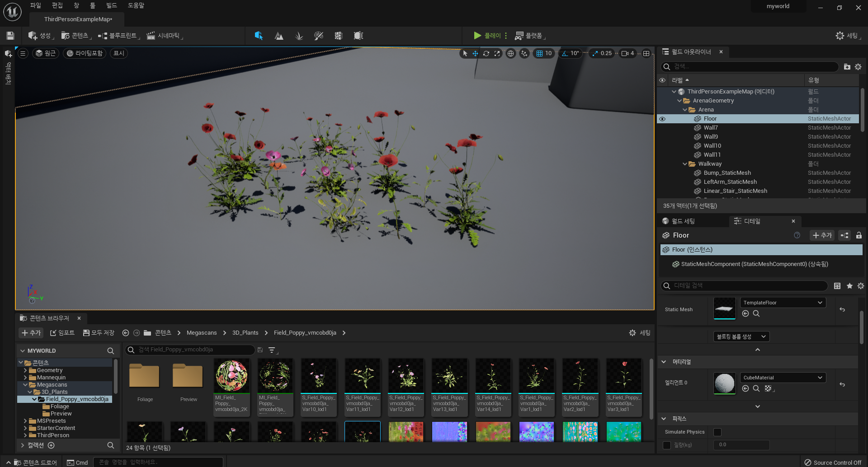Create new folder in World Outliner

coord(847,67)
